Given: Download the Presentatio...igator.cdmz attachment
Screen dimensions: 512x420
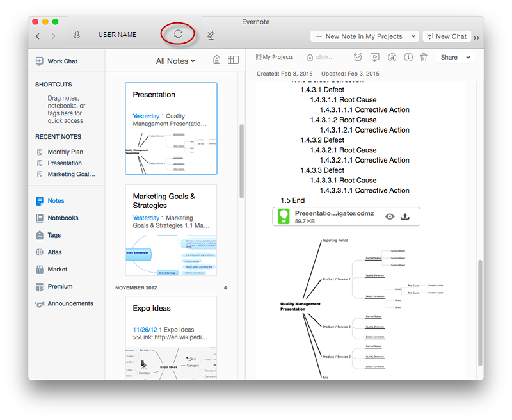Looking at the screenshot, I should pos(405,216).
